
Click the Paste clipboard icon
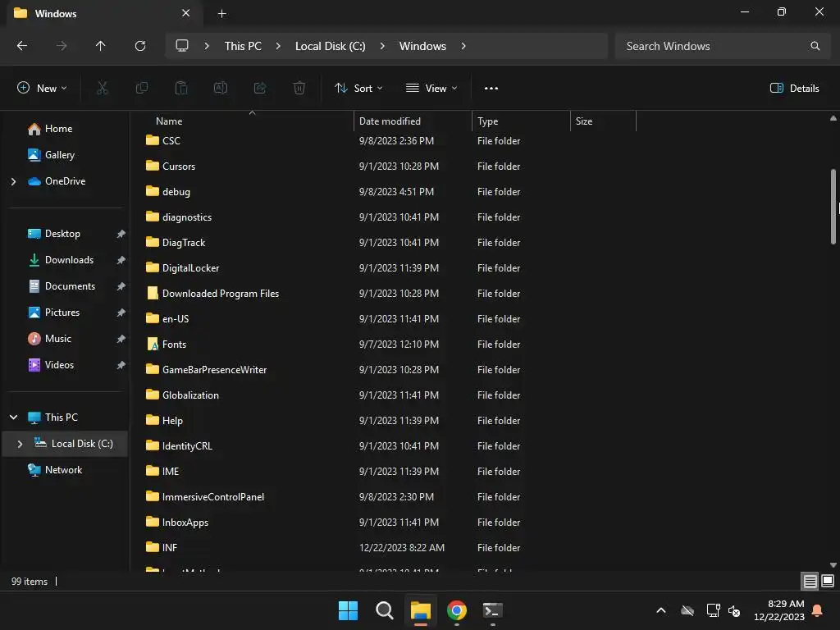181,88
